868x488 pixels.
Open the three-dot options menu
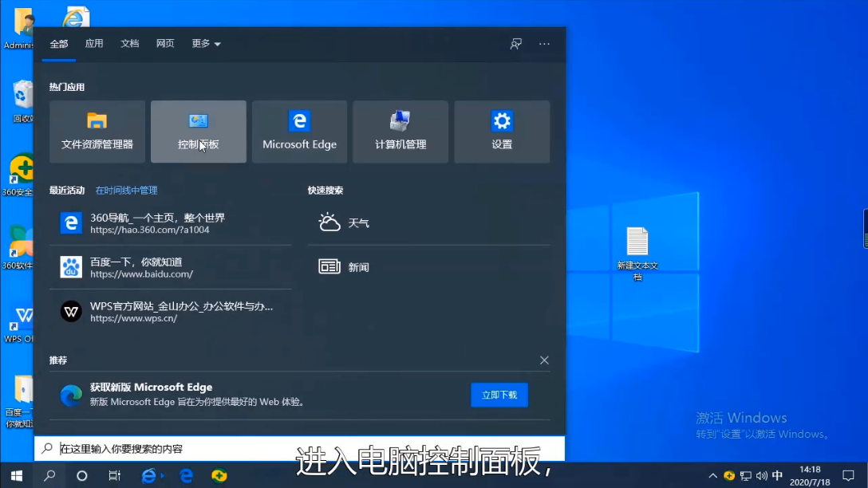click(x=544, y=44)
